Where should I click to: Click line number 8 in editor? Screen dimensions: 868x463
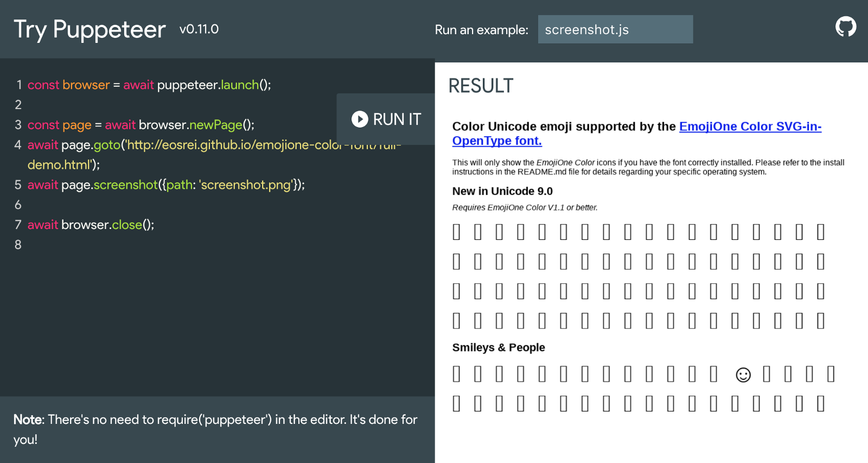pyautogui.click(x=18, y=245)
